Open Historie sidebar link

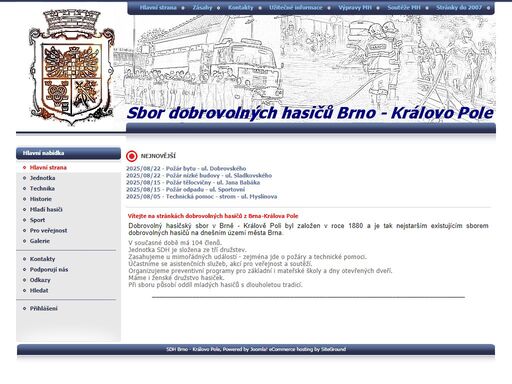click(41, 199)
